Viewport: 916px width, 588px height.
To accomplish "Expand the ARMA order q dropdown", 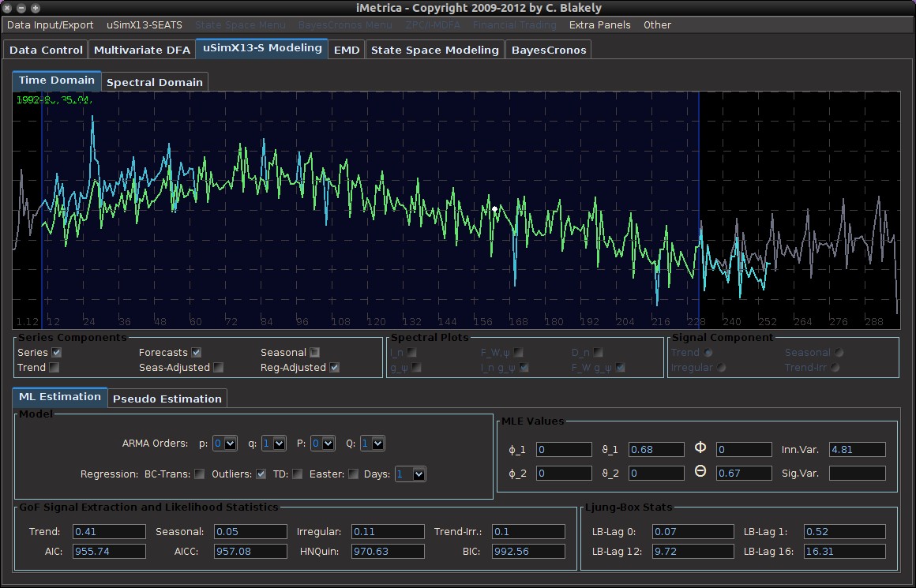I will (x=272, y=444).
